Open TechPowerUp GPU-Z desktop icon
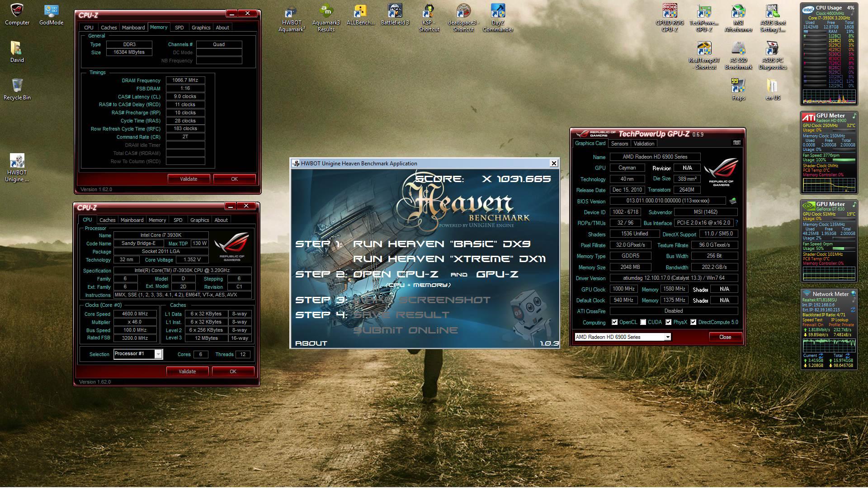 704,18
